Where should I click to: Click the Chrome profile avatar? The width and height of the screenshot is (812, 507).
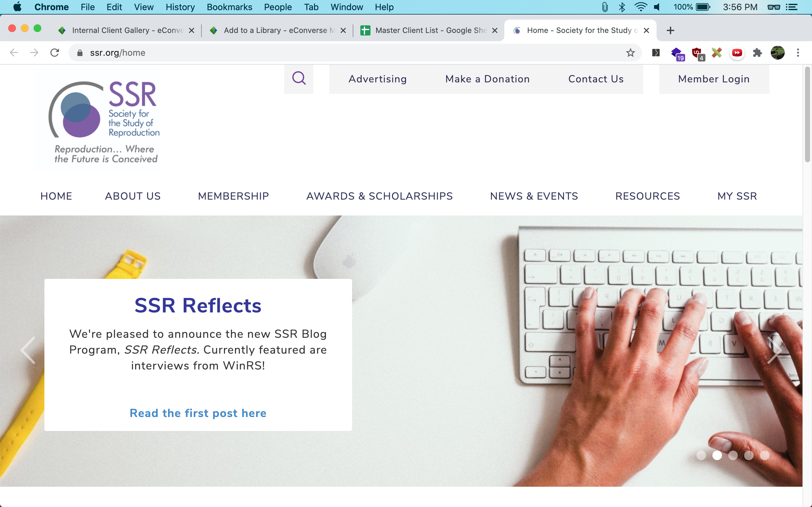(777, 53)
